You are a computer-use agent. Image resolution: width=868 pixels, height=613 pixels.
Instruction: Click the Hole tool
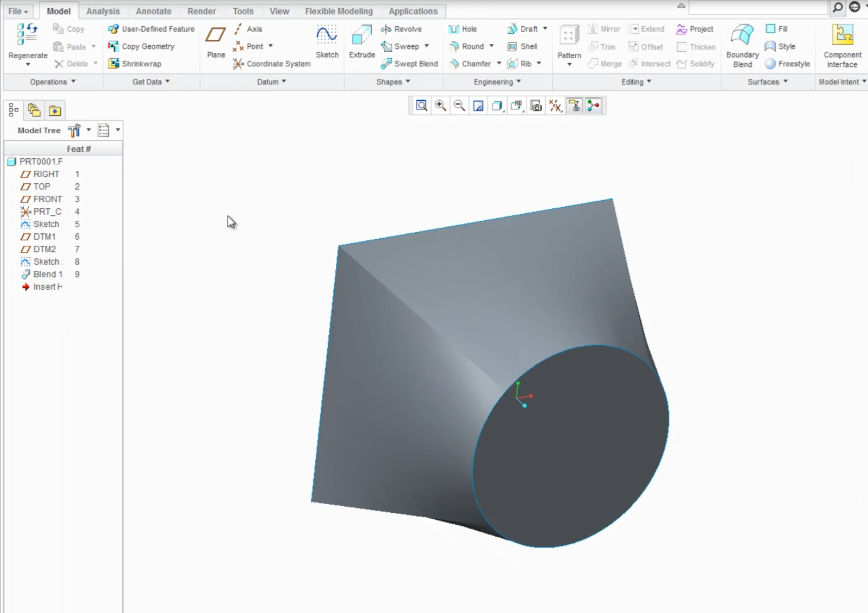(x=463, y=29)
